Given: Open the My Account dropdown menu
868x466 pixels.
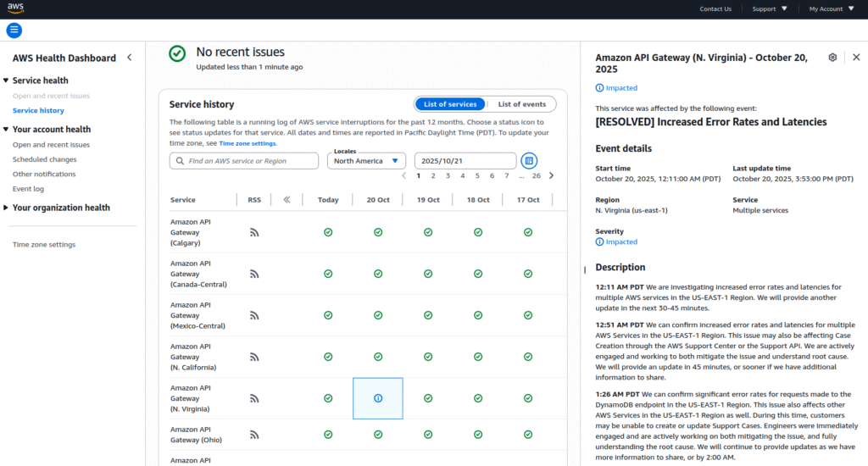Looking at the screenshot, I should coord(832,8).
